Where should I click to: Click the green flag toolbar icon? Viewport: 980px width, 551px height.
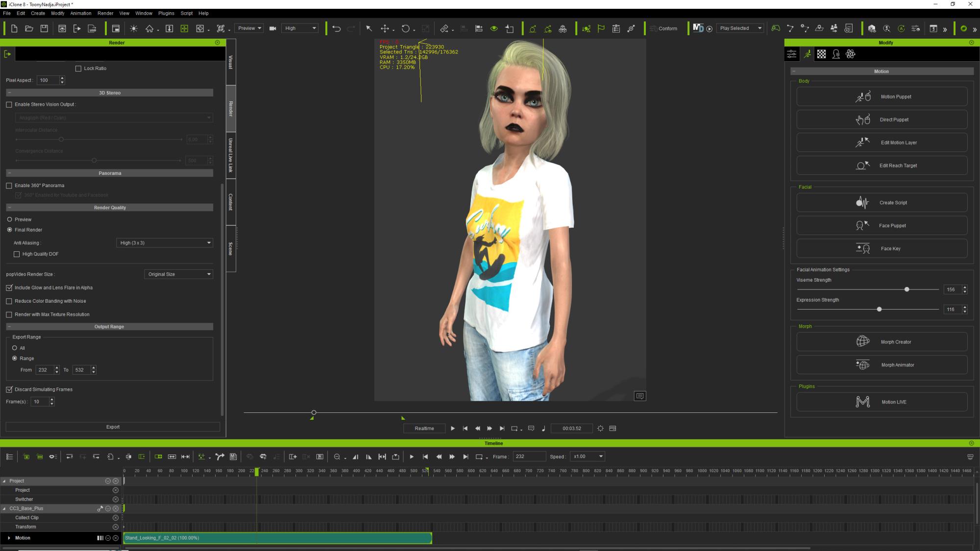click(601, 28)
